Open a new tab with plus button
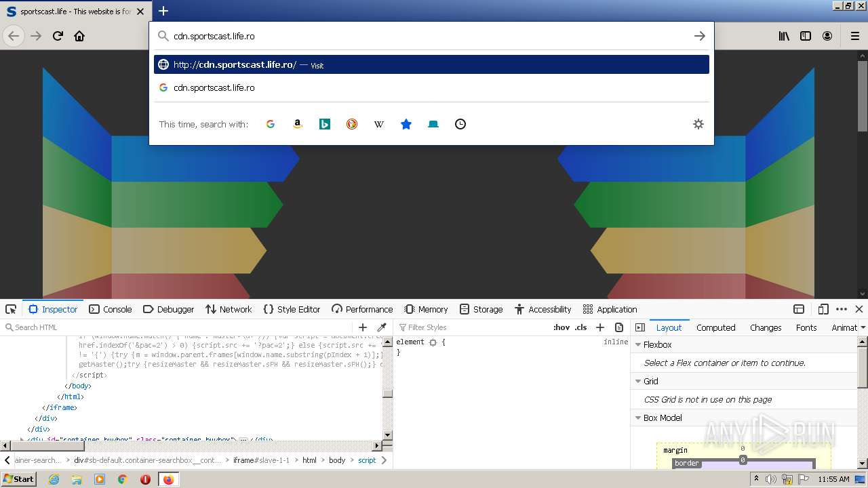Screen dimensions: 868x488 [x=163, y=11]
